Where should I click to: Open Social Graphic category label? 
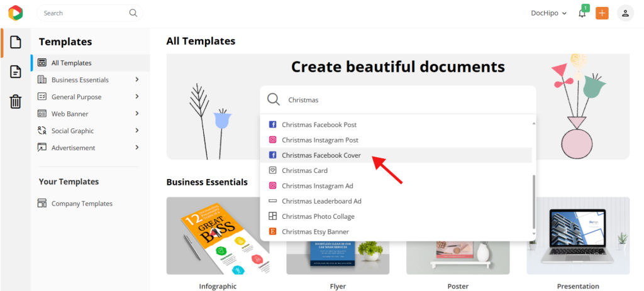73,131
